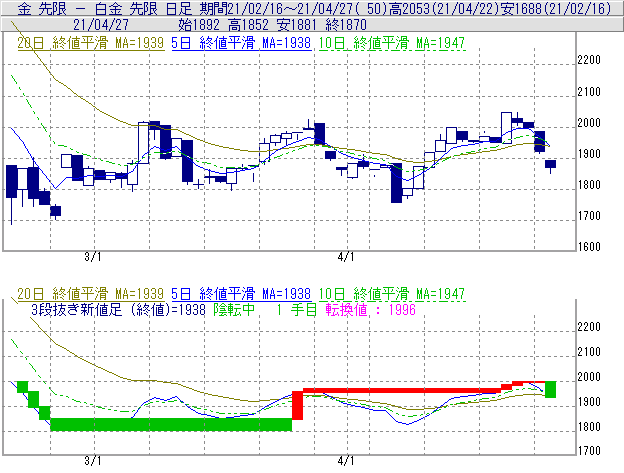
Task: Click the '3/1' date label under upper chart
Action: pyautogui.click(x=93, y=257)
